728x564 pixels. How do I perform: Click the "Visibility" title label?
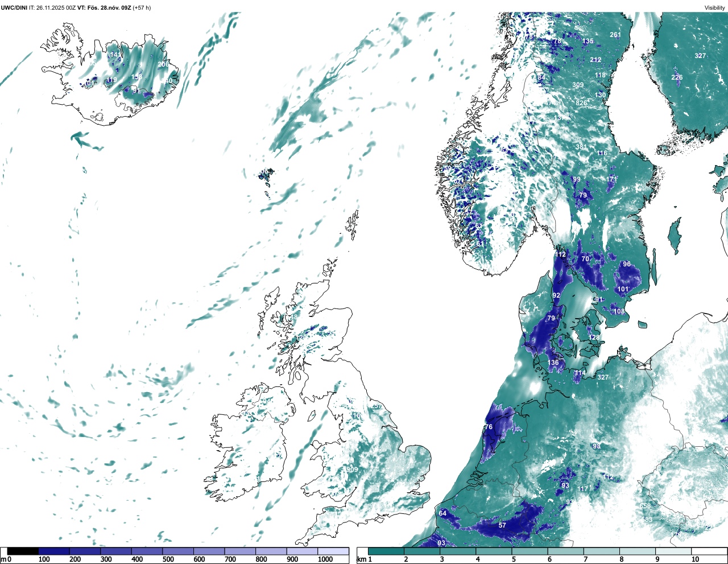[714, 8]
